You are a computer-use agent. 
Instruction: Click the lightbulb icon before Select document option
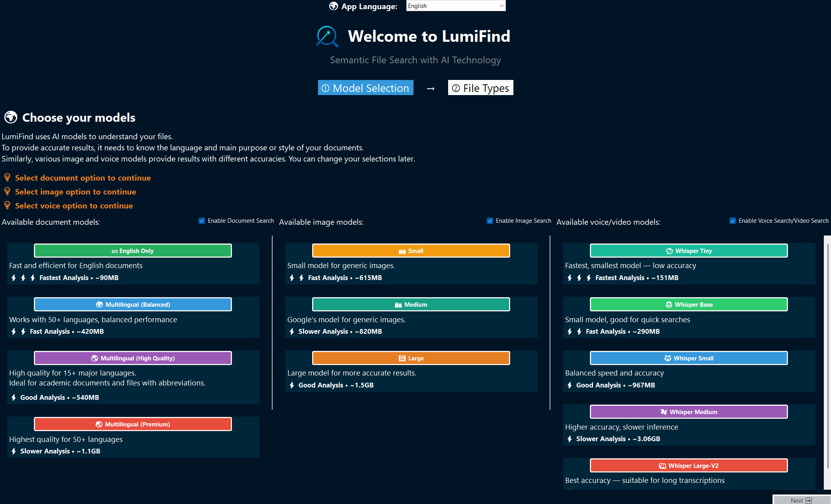point(7,177)
